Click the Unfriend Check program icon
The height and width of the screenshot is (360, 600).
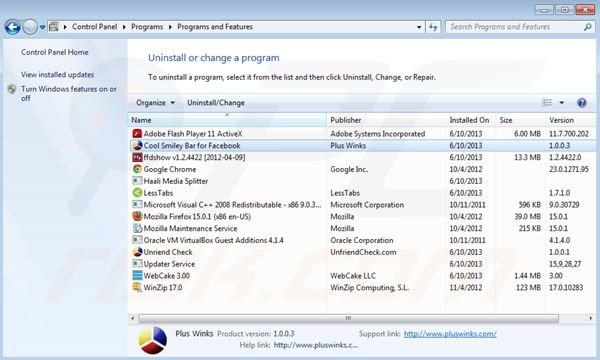(137, 252)
